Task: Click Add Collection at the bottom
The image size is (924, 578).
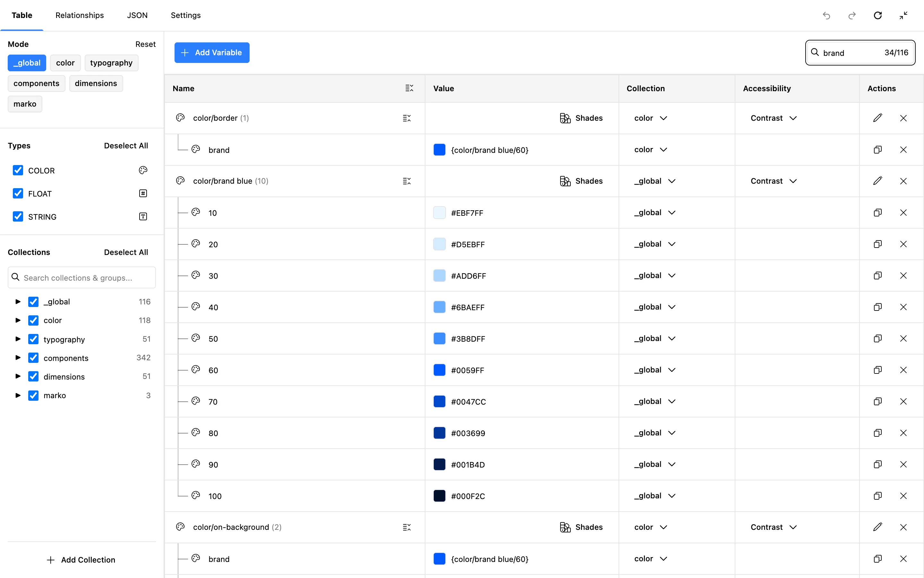Action: point(81,560)
